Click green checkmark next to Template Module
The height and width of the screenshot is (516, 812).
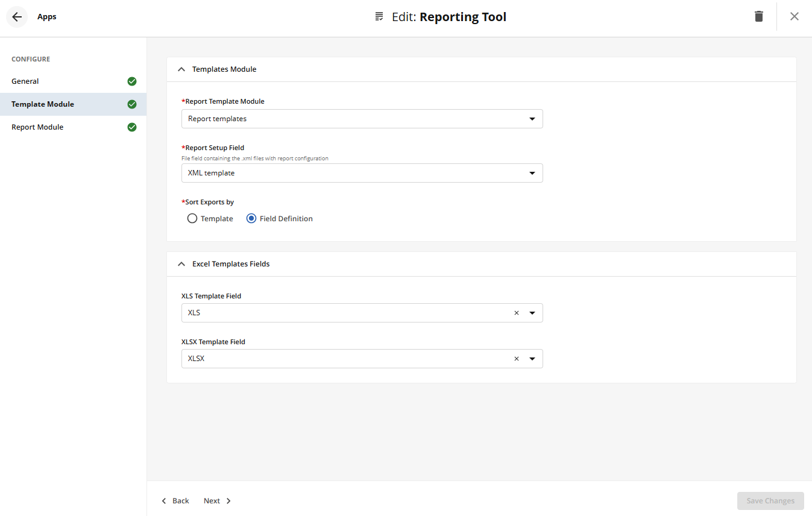point(132,104)
